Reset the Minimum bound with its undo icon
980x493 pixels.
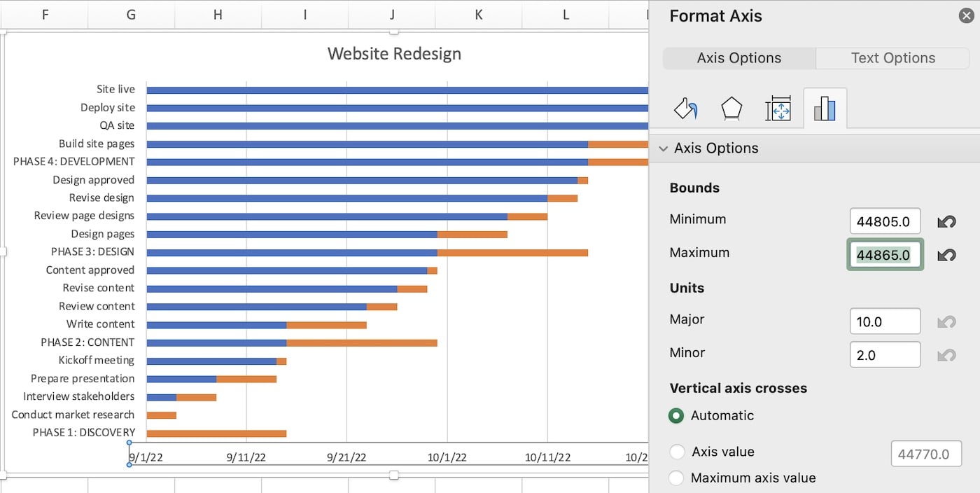pos(946,221)
